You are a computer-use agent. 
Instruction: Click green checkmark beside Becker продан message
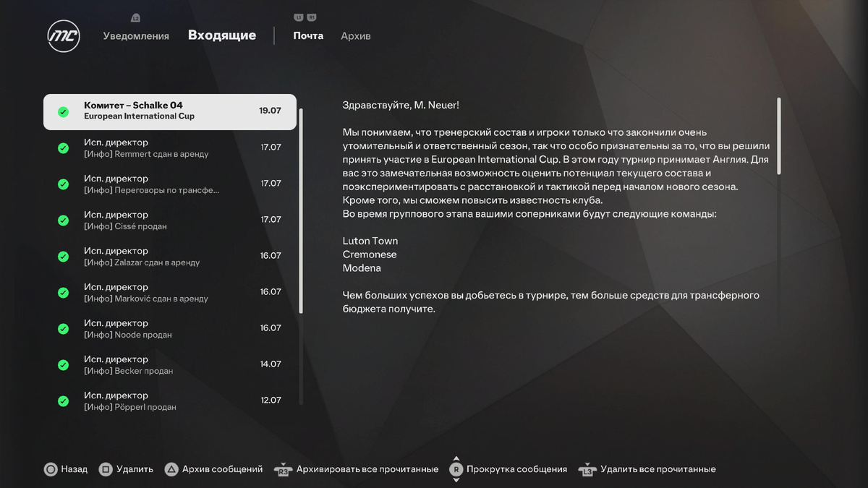coord(63,365)
